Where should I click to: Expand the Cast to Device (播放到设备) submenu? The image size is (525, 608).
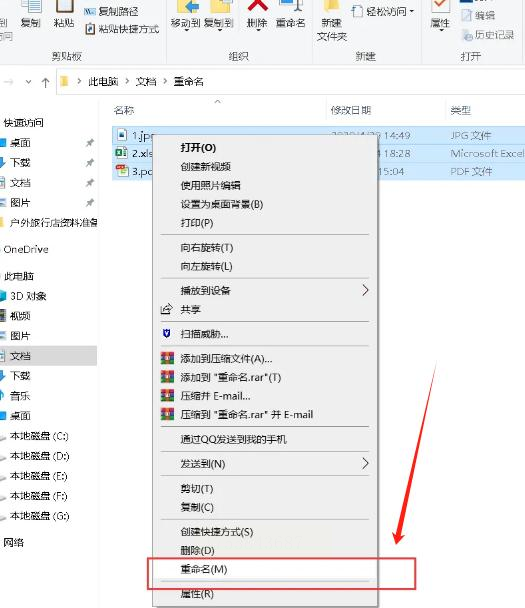[x=264, y=290]
